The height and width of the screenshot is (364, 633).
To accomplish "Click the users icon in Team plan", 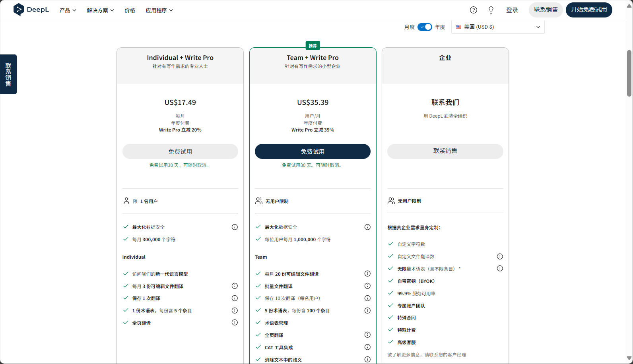I will coord(259,201).
